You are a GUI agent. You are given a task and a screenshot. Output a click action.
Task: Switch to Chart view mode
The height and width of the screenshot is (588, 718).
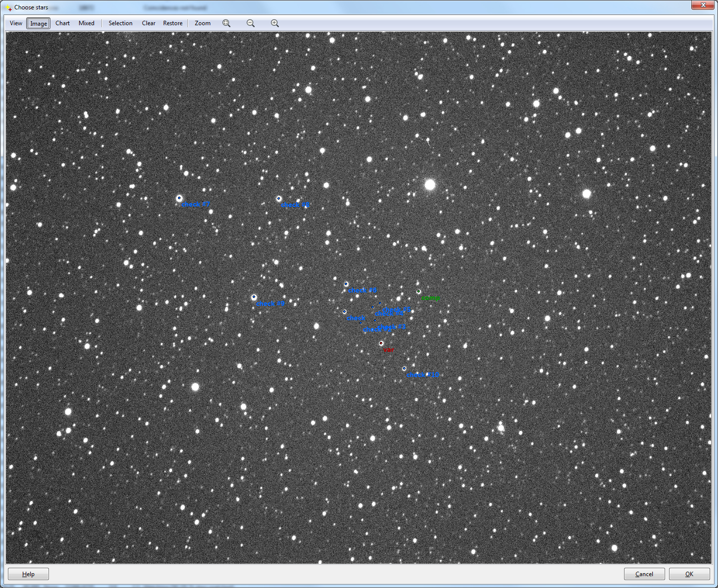(63, 23)
